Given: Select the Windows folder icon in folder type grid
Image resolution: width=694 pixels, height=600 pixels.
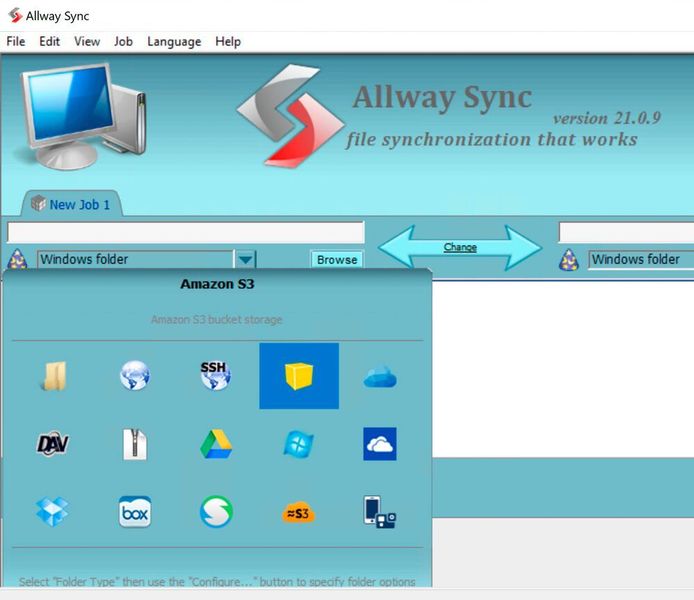Looking at the screenshot, I should pyautogui.click(x=54, y=376).
